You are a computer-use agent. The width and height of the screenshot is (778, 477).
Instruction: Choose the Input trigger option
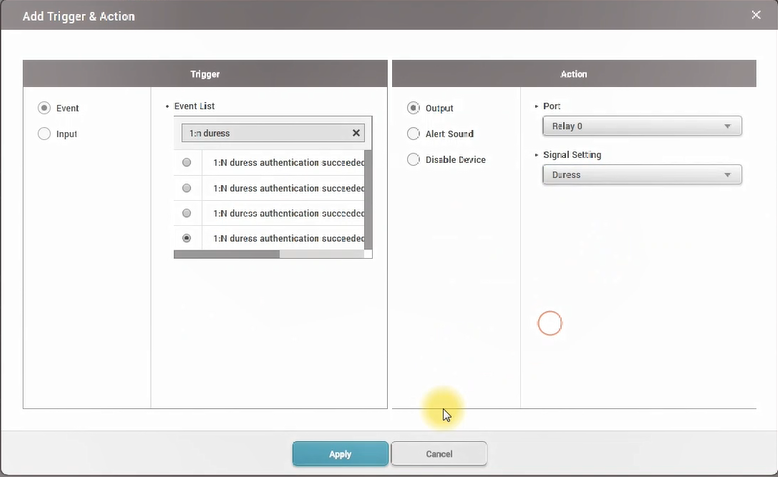[x=44, y=134]
